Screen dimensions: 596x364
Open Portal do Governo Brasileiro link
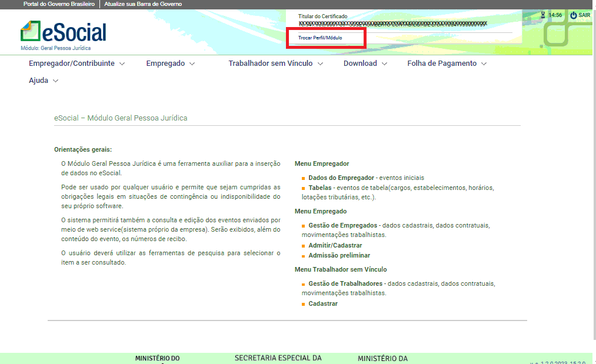point(59,4)
